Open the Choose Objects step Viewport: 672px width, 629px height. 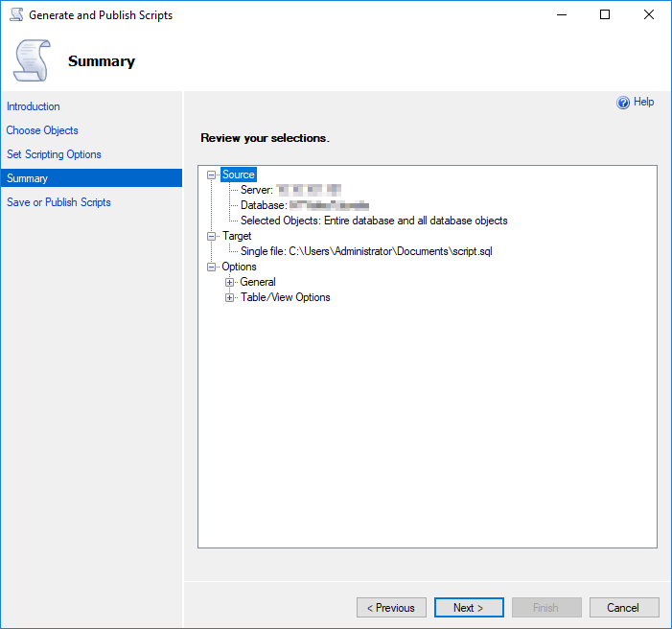click(42, 130)
